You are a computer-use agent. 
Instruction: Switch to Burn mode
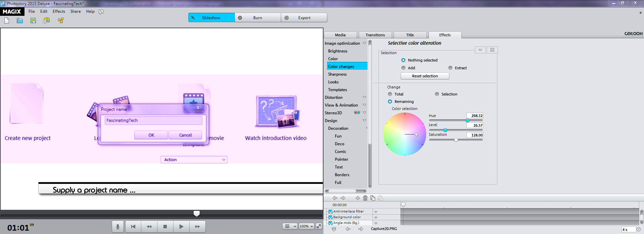(258, 18)
